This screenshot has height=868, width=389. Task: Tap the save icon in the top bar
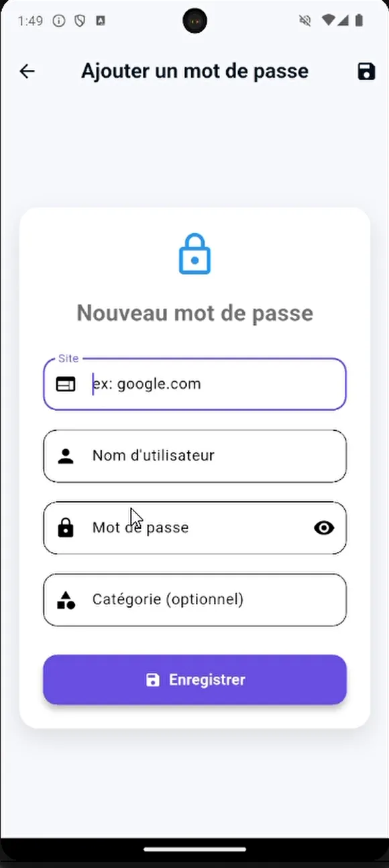click(366, 70)
